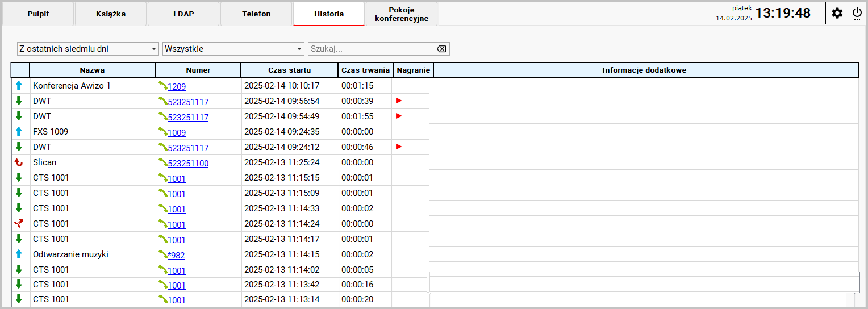Screen dimensions: 868x309
Task: Click the missed call icon for Slican
Action: click(19, 162)
